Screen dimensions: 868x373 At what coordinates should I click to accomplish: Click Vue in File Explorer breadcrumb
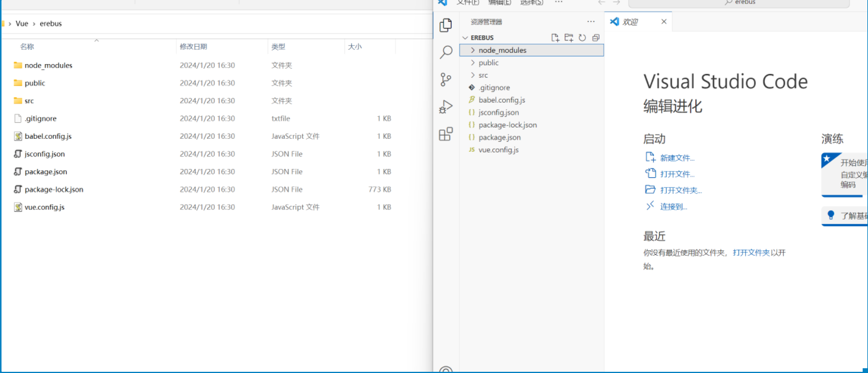pyautogui.click(x=22, y=24)
